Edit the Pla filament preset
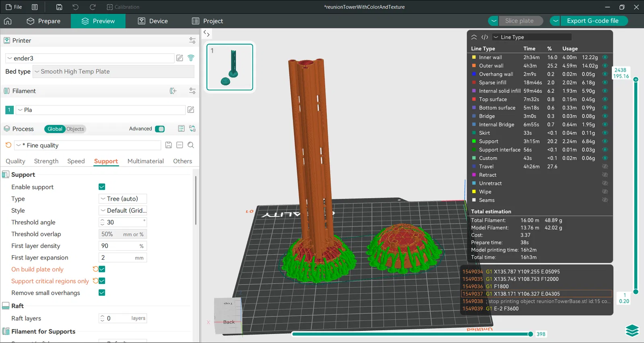Viewport: 644px width, 343px height. (x=191, y=110)
